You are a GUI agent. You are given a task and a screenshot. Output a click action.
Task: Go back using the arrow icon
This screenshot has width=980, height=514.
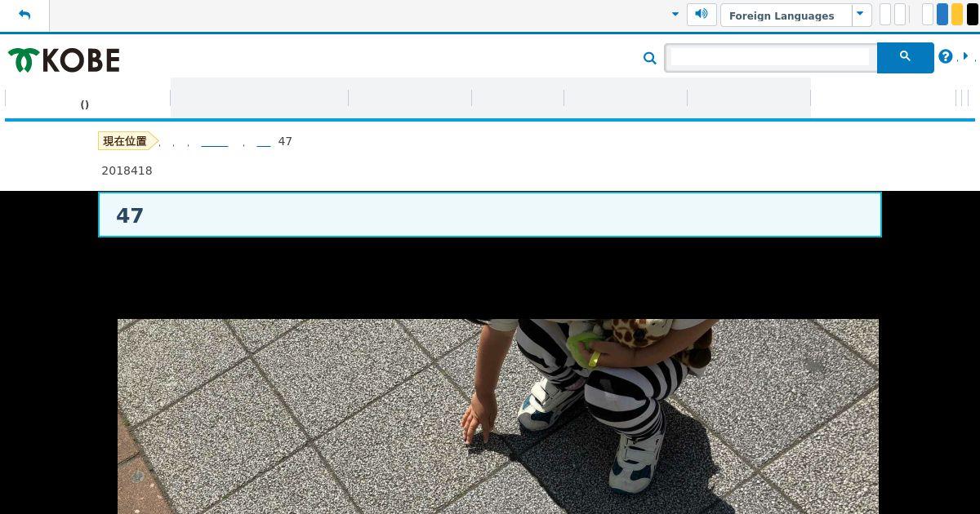[x=24, y=15]
